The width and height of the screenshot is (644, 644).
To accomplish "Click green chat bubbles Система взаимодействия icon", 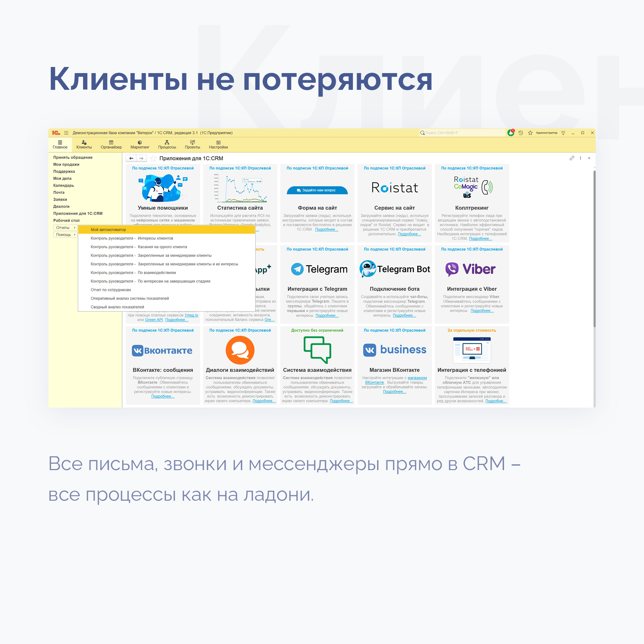I will pos(317,350).
